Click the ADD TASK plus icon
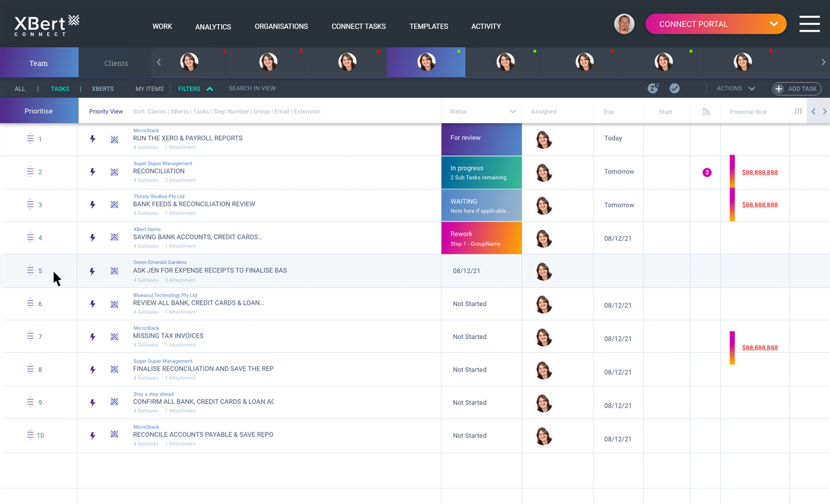The width and height of the screenshot is (830, 504). (x=779, y=88)
